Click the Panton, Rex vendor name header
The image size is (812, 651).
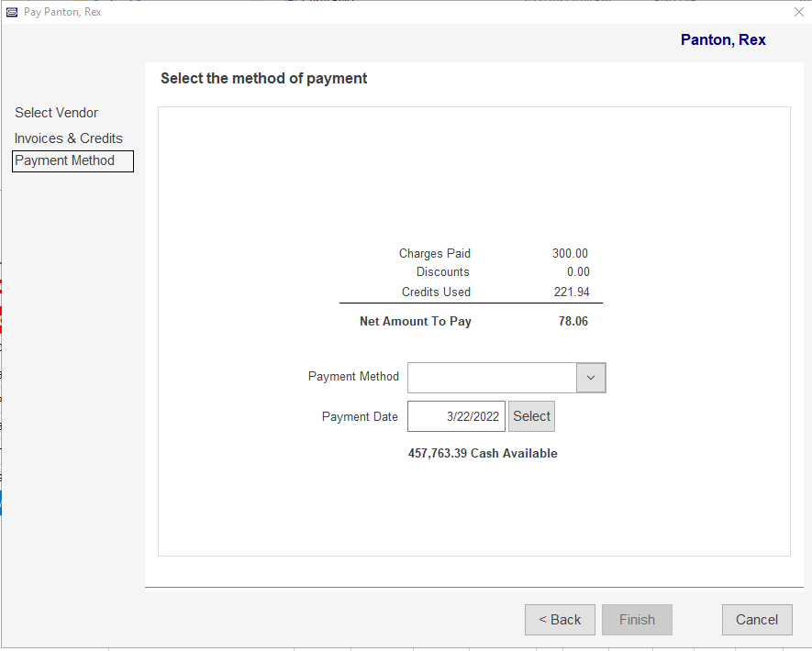[723, 39]
